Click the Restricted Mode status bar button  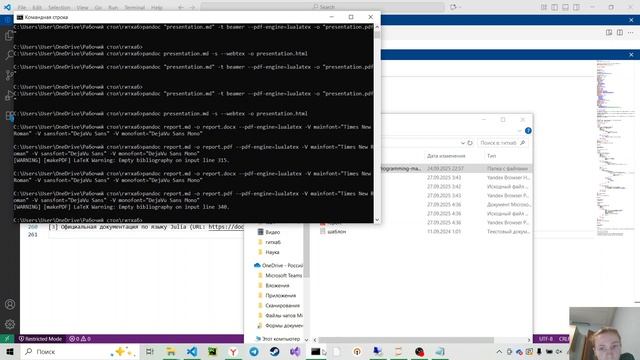pyautogui.click(x=41, y=339)
